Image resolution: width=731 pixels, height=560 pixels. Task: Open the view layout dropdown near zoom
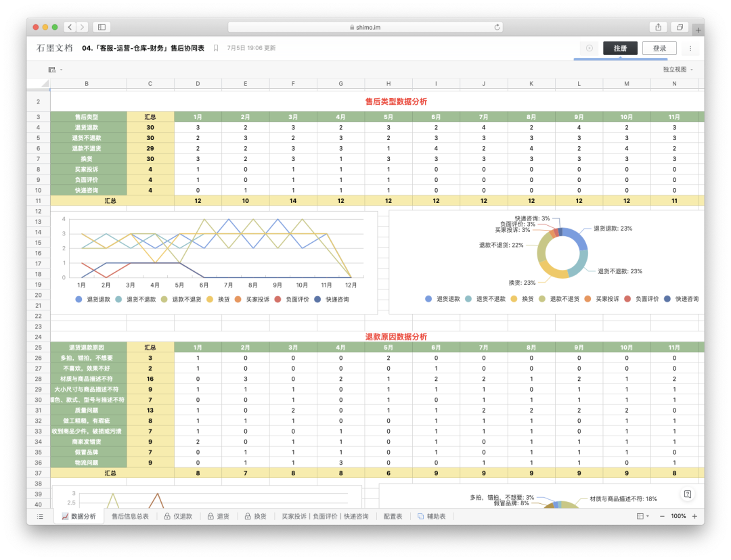tap(643, 516)
